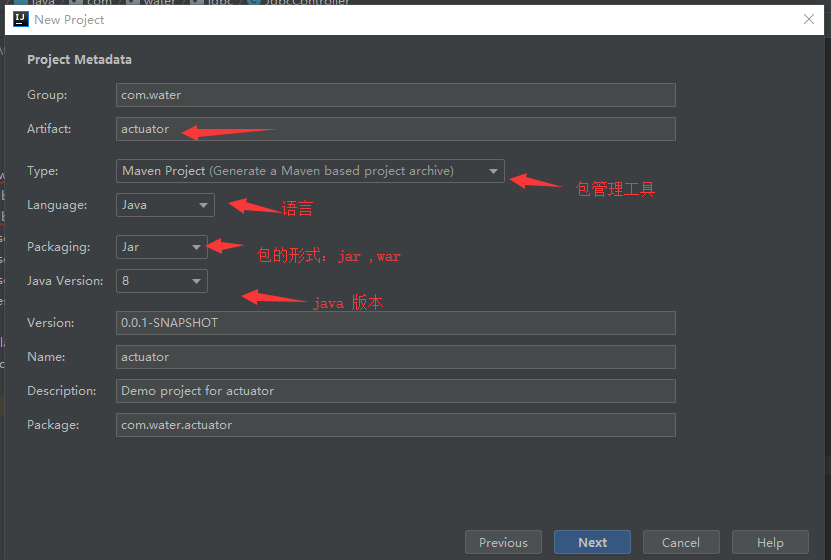Image resolution: width=831 pixels, height=560 pixels.
Task: Click the Version: label
Action: tap(50, 323)
